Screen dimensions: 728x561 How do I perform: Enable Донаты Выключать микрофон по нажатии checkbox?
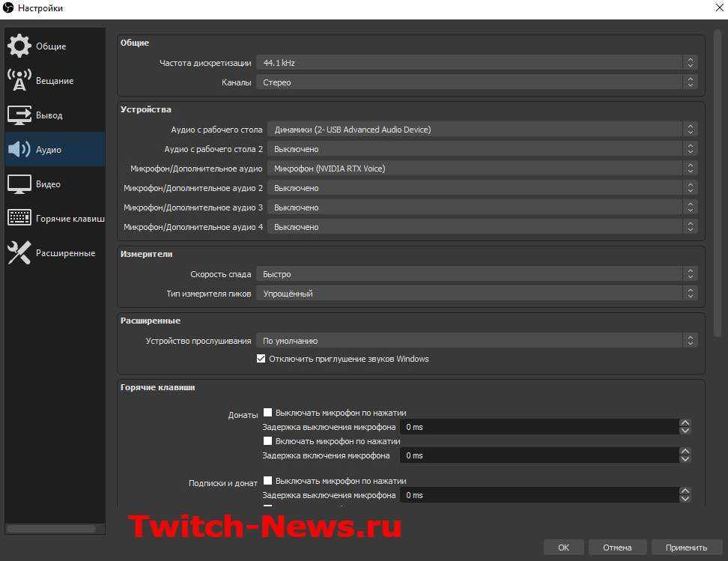pos(268,413)
